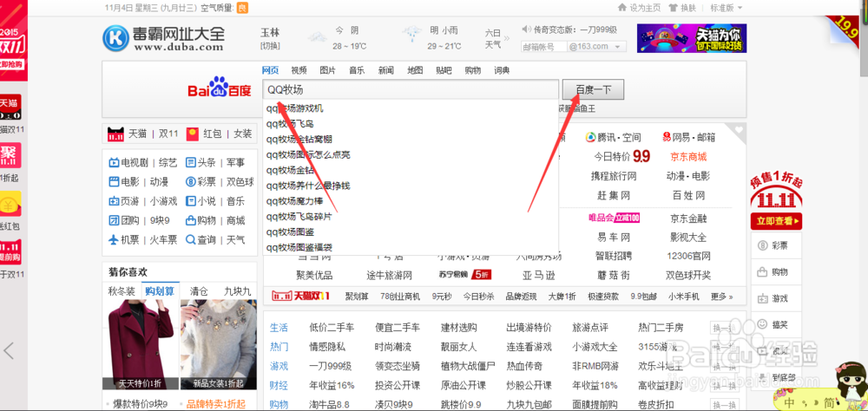Image resolution: width=868 pixels, height=411 pixels.
Task: Open 游戏 in the right sidebar
Action: point(776,298)
